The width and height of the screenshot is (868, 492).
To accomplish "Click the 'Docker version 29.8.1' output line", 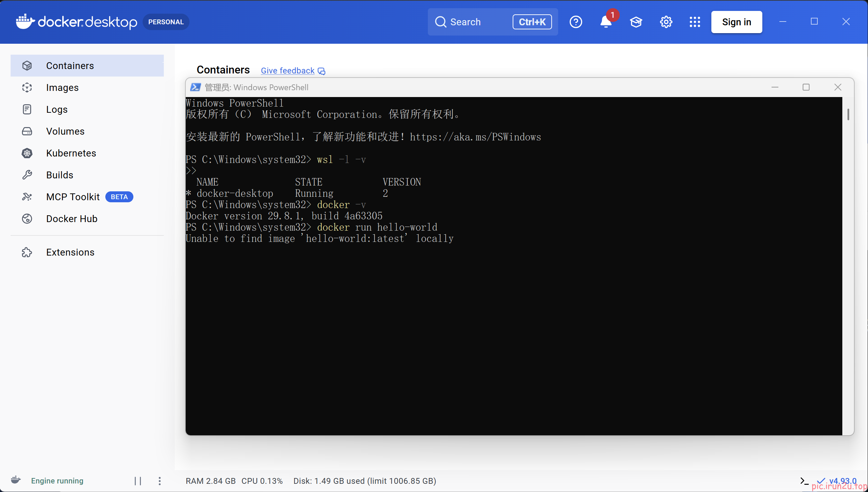I will (x=284, y=216).
